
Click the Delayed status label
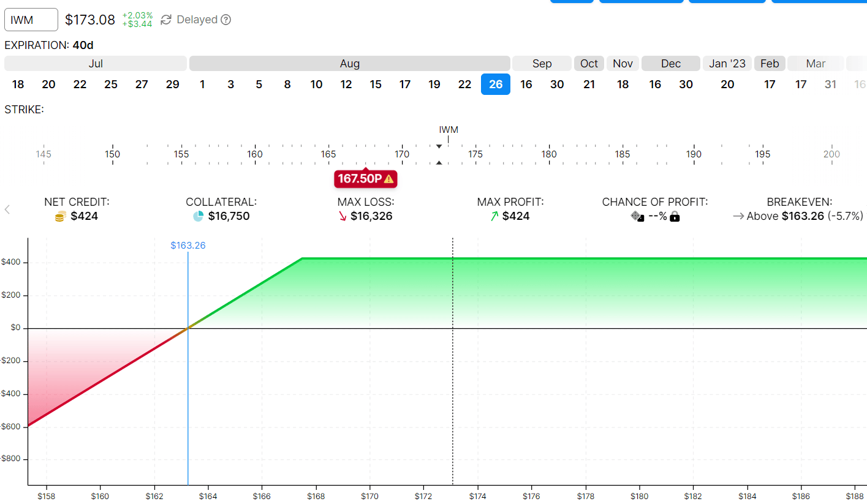click(x=197, y=20)
